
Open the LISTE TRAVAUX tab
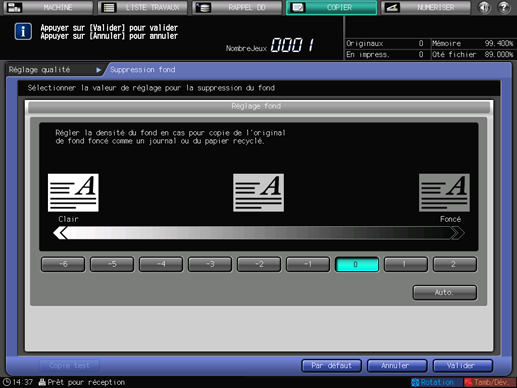coord(143,7)
